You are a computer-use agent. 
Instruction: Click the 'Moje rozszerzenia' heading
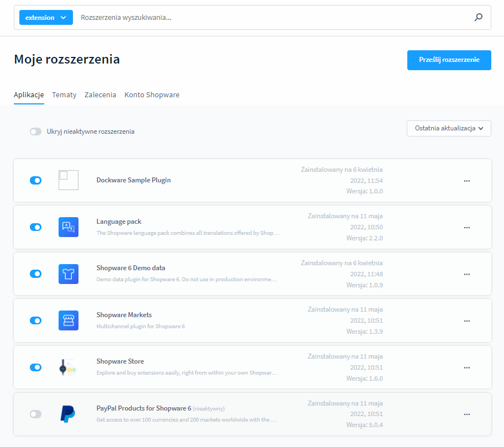(67, 60)
